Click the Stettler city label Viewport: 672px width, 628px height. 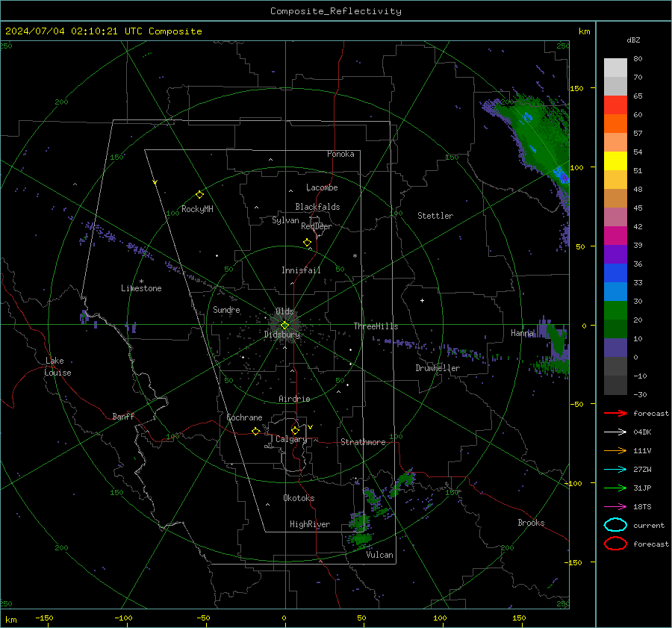[435, 216]
